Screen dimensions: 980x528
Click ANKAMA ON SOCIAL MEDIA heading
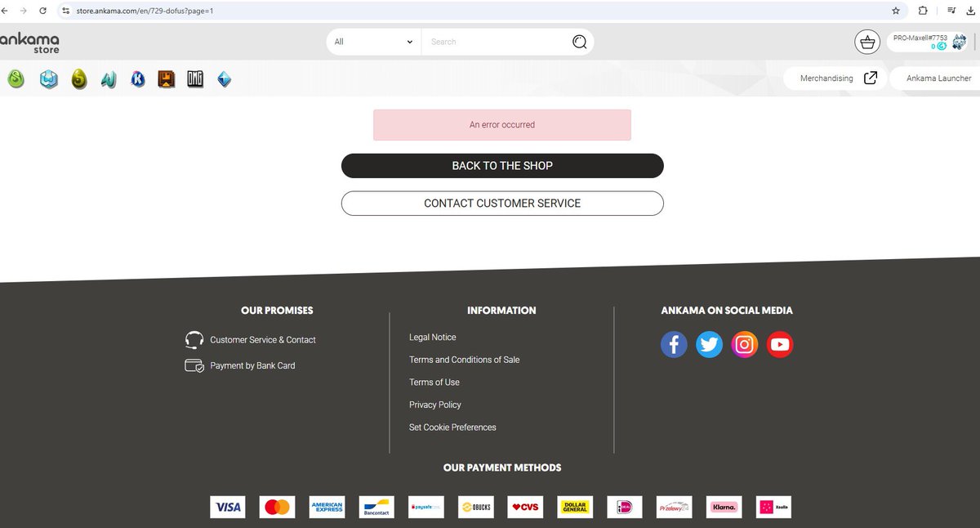[x=727, y=311]
